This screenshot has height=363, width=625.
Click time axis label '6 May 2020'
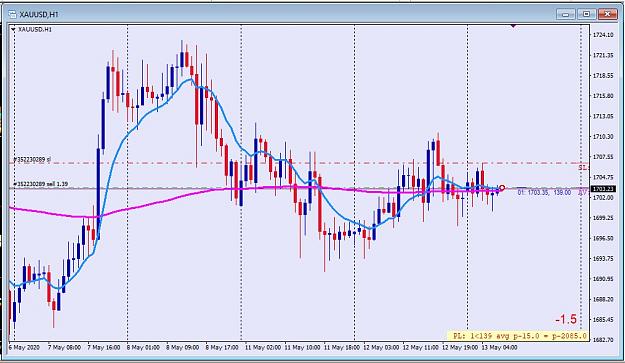[24, 347]
